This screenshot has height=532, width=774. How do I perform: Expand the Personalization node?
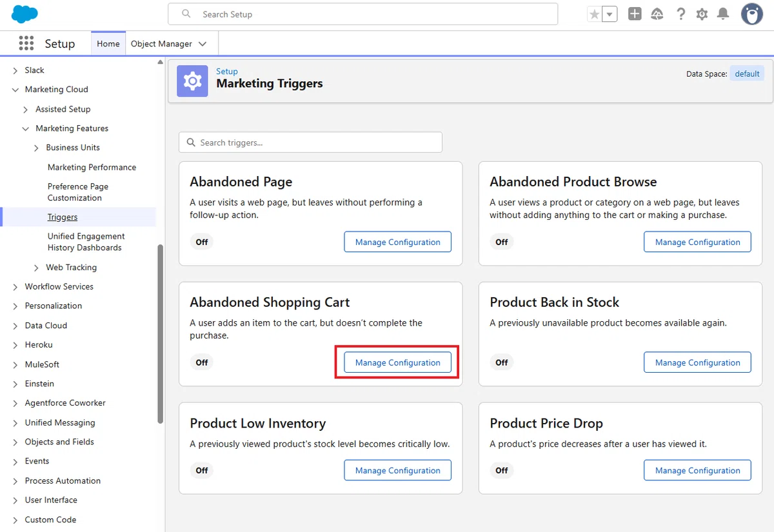(15, 306)
